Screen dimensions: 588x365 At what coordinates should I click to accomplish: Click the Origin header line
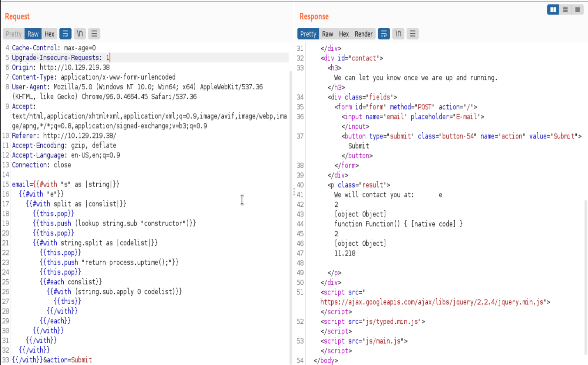point(61,67)
